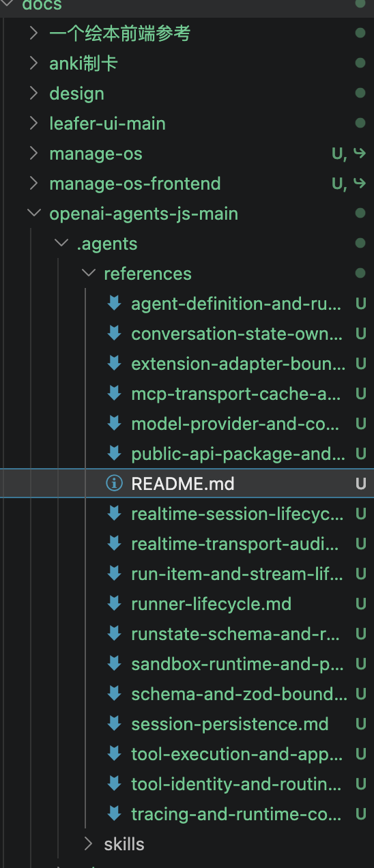Click the markdown icon of sandbox-runtime file

114,663
